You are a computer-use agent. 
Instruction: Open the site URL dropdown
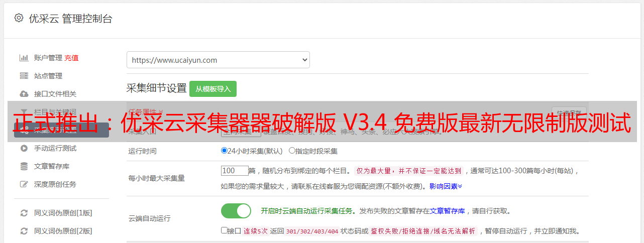[218, 60]
